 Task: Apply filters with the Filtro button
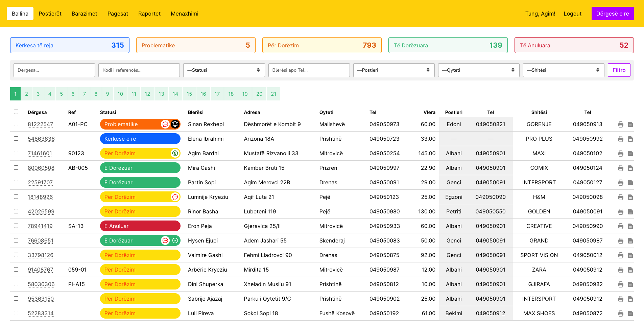coord(619,70)
